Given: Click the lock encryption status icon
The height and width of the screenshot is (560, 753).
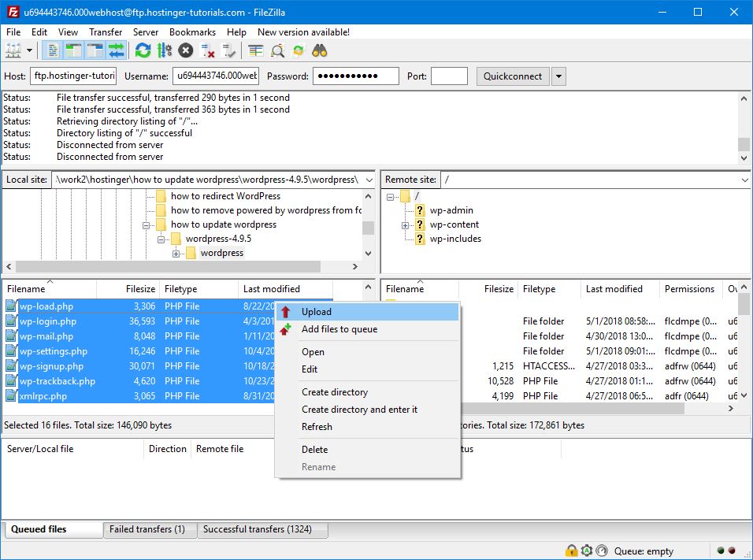Looking at the screenshot, I should 571,551.
